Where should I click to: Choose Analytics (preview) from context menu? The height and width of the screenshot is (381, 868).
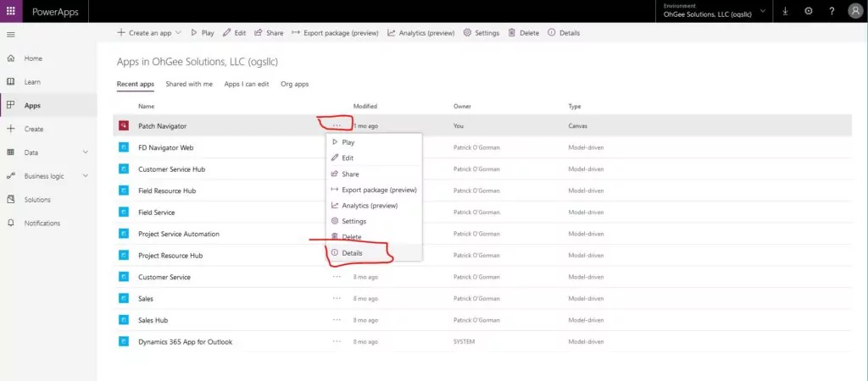click(374, 206)
